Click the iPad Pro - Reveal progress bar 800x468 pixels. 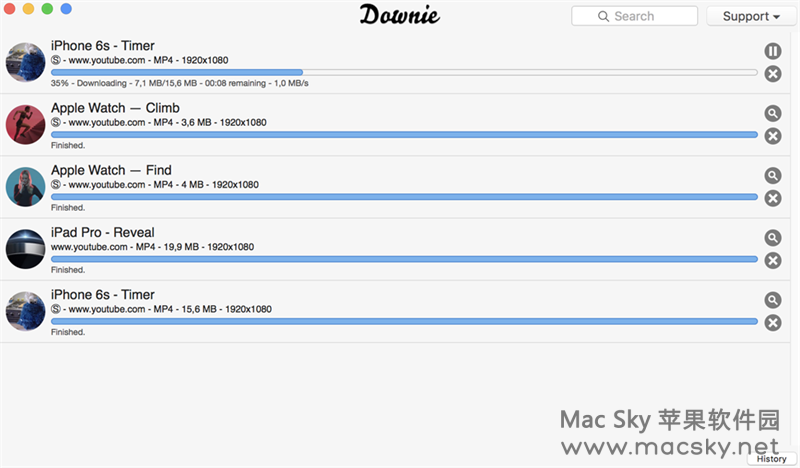click(x=404, y=259)
